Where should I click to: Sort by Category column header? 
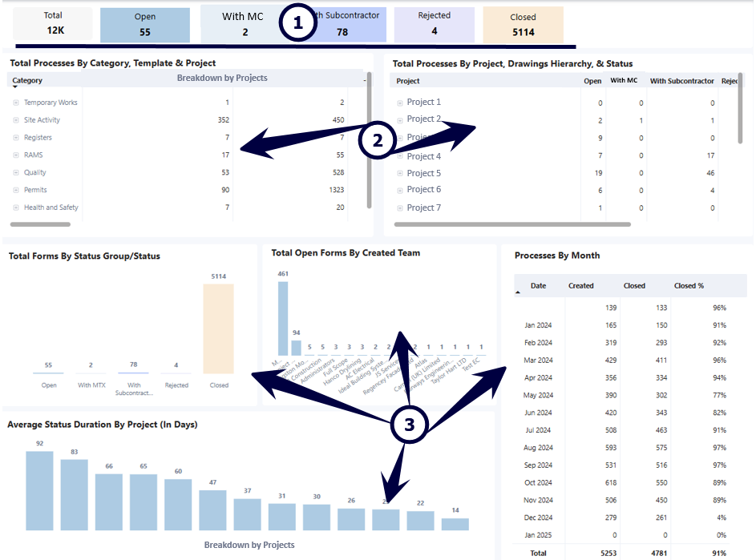(x=27, y=80)
